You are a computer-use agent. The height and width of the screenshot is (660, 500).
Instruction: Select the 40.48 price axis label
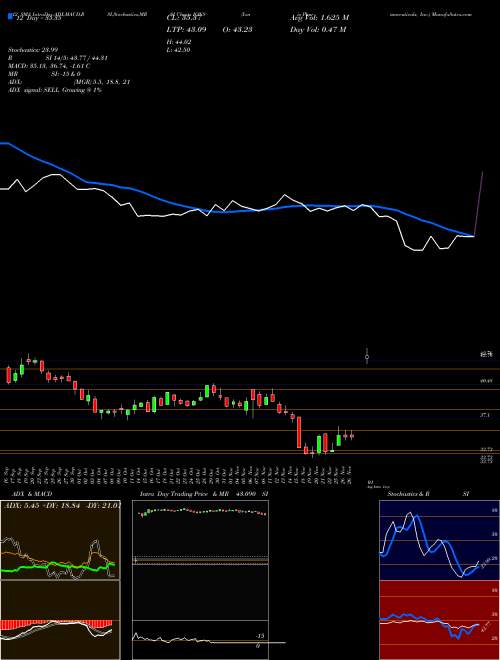(486, 381)
